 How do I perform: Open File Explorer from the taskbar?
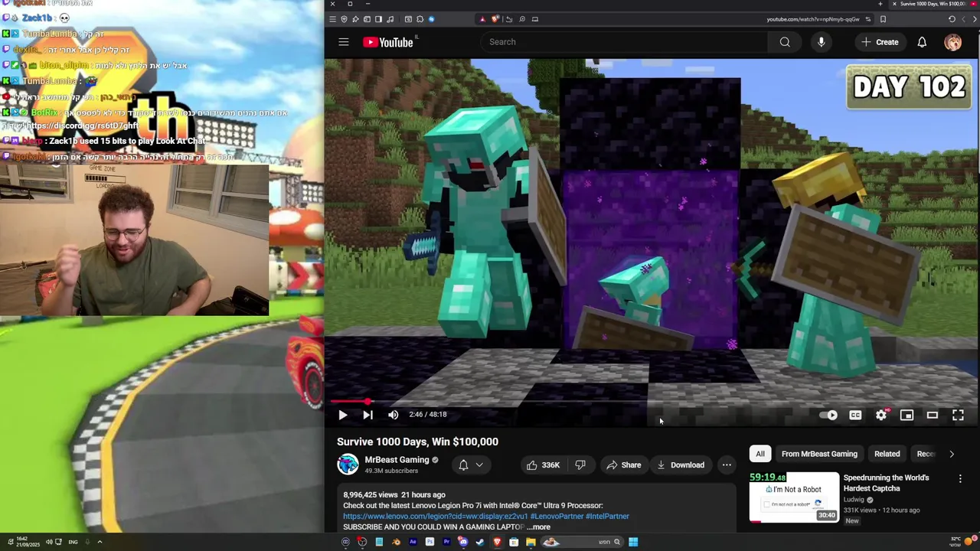[531, 542]
